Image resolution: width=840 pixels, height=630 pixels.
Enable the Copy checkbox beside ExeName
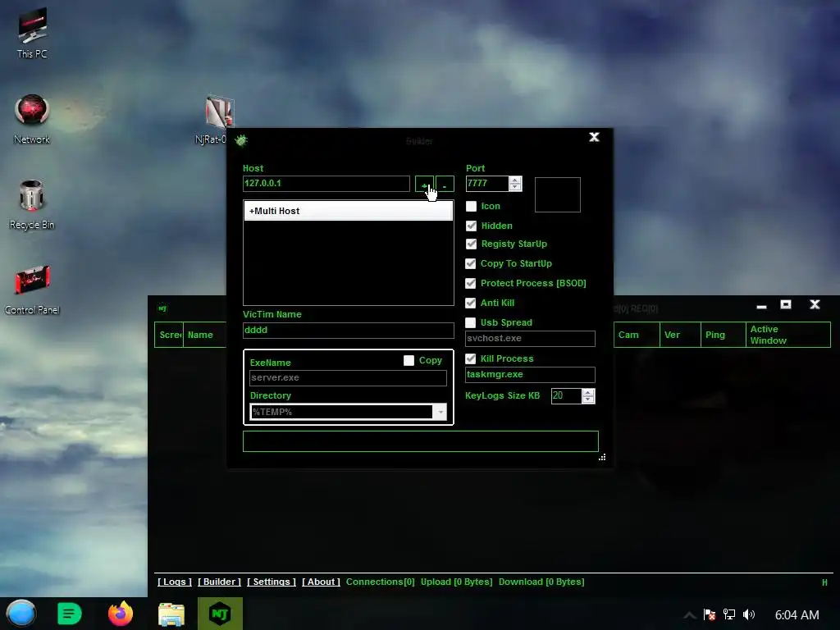[409, 361]
